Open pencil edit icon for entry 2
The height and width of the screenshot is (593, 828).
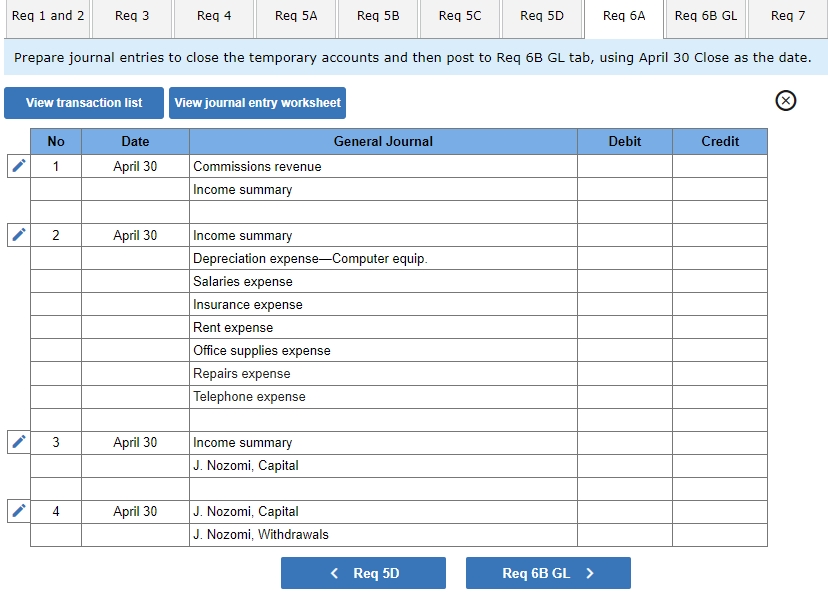[x=17, y=234]
